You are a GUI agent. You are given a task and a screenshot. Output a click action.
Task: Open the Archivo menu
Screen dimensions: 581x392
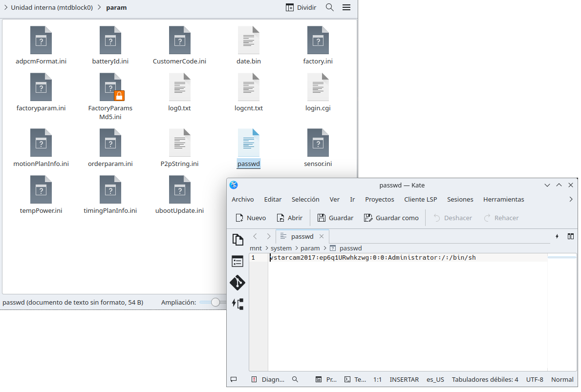click(242, 199)
